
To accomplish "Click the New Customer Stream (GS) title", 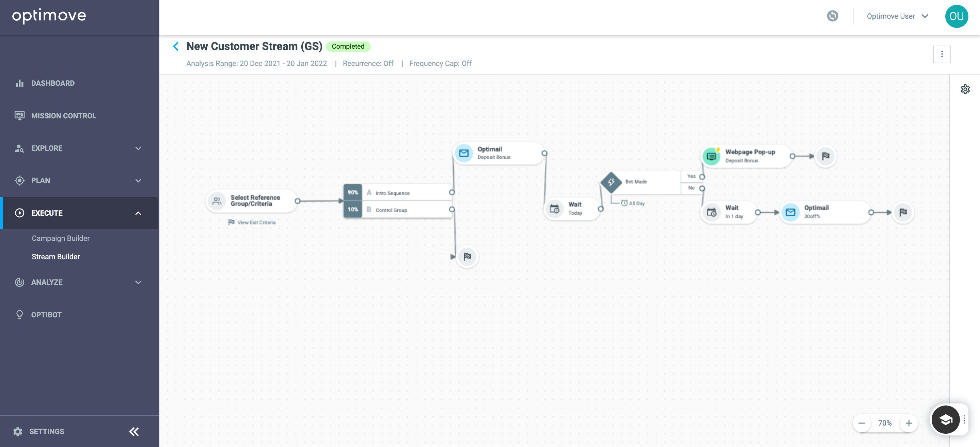I will coord(254,46).
